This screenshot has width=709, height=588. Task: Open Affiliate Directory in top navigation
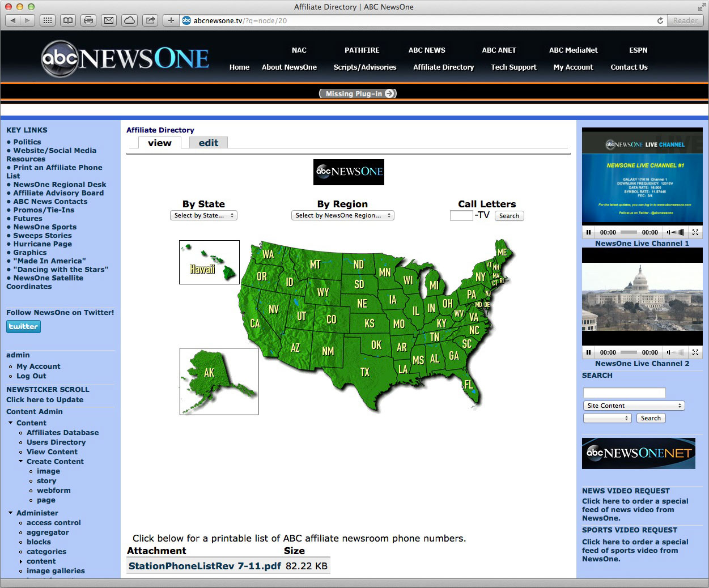[443, 67]
